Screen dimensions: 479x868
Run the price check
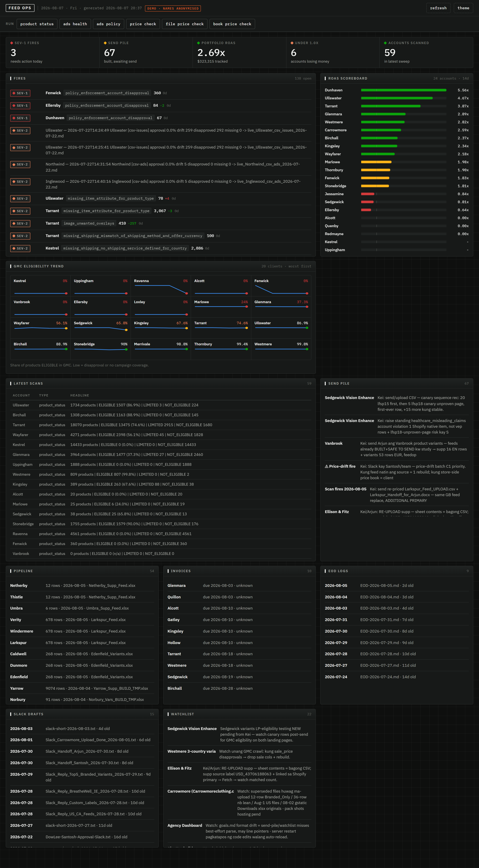[x=143, y=24]
